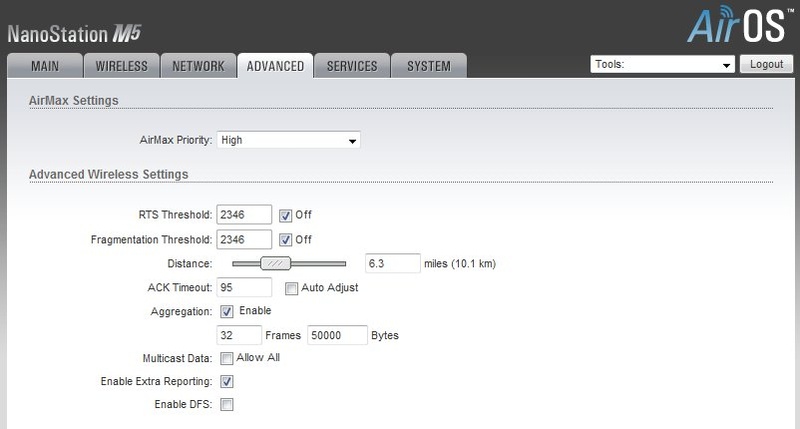
Task: Select the ADVANCED tab
Action: pos(275,66)
